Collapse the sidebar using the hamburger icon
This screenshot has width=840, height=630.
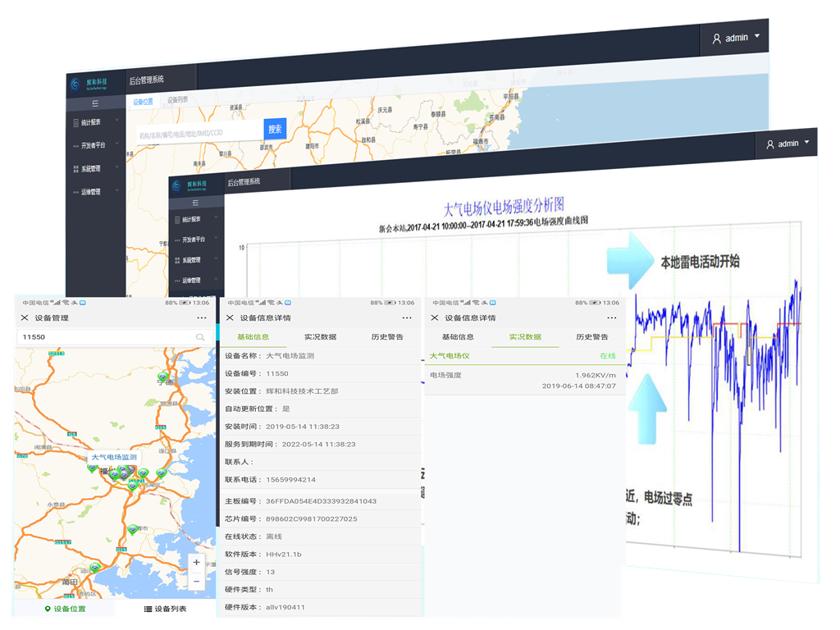(x=94, y=104)
